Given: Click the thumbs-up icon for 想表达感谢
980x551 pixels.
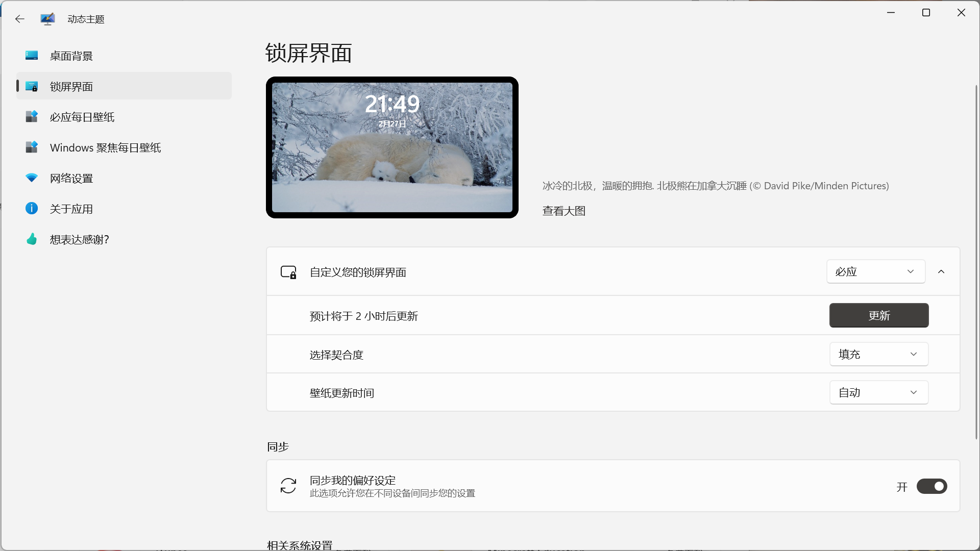Looking at the screenshot, I should (32, 239).
